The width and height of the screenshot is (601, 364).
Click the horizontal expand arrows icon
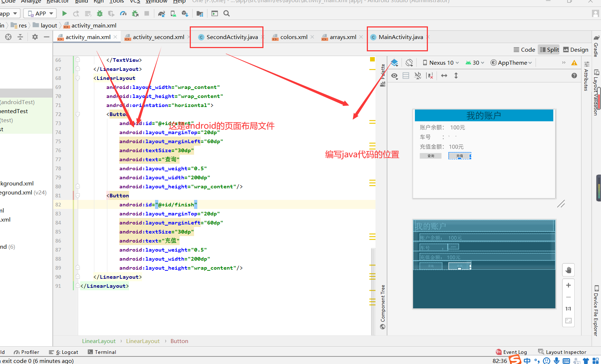click(444, 76)
